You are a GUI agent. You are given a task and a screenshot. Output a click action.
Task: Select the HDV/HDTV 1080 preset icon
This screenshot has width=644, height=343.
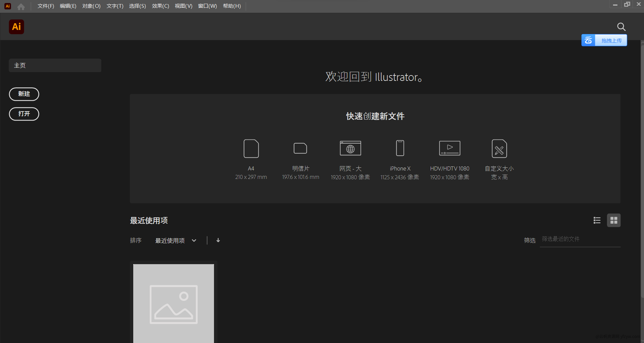[450, 148]
